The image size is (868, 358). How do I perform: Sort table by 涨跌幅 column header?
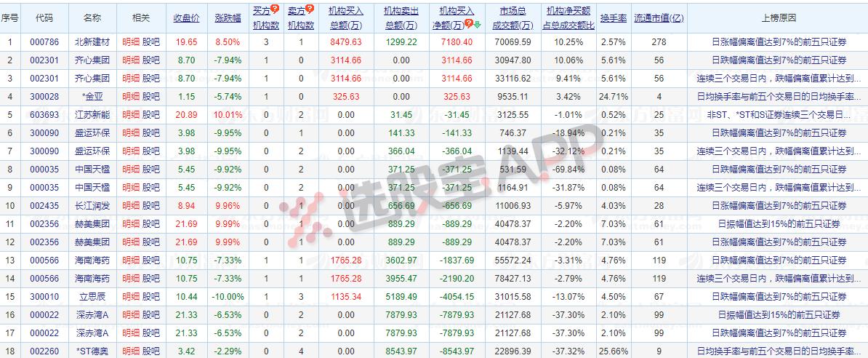[x=228, y=17]
